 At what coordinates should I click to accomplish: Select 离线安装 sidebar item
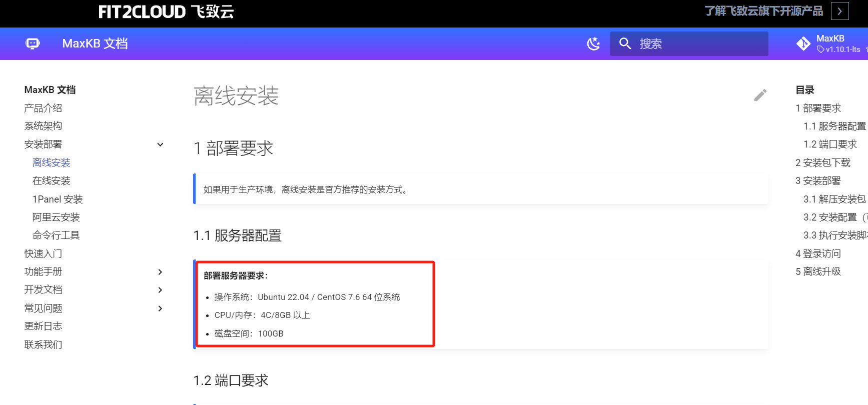pyautogui.click(x=52, y=162)
